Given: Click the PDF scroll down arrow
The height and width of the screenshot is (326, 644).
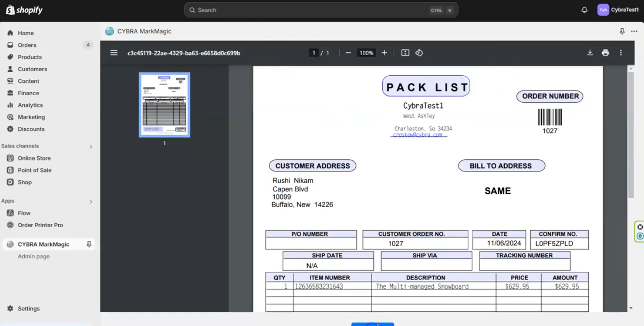Looking at the screenshot, I should [631, 308].
